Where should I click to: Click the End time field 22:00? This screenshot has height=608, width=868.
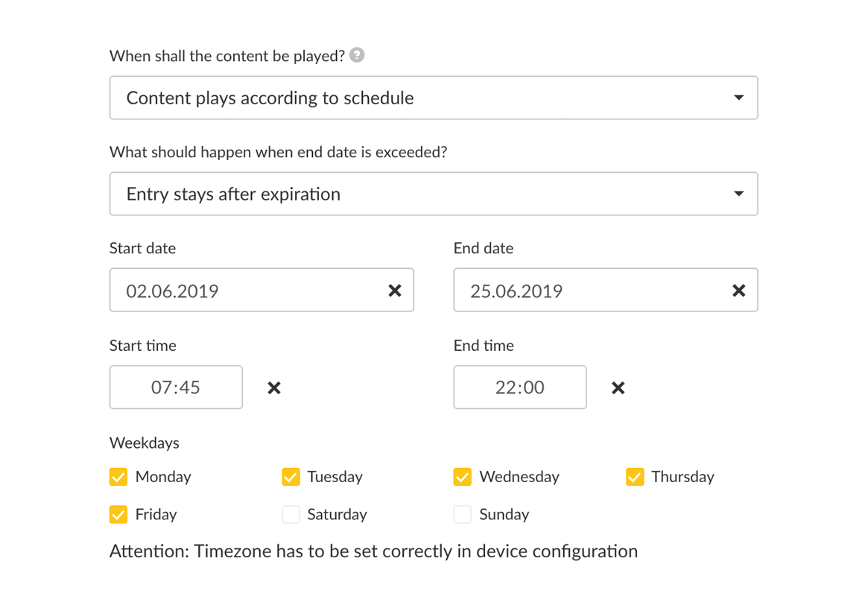[x=520, y=387]
